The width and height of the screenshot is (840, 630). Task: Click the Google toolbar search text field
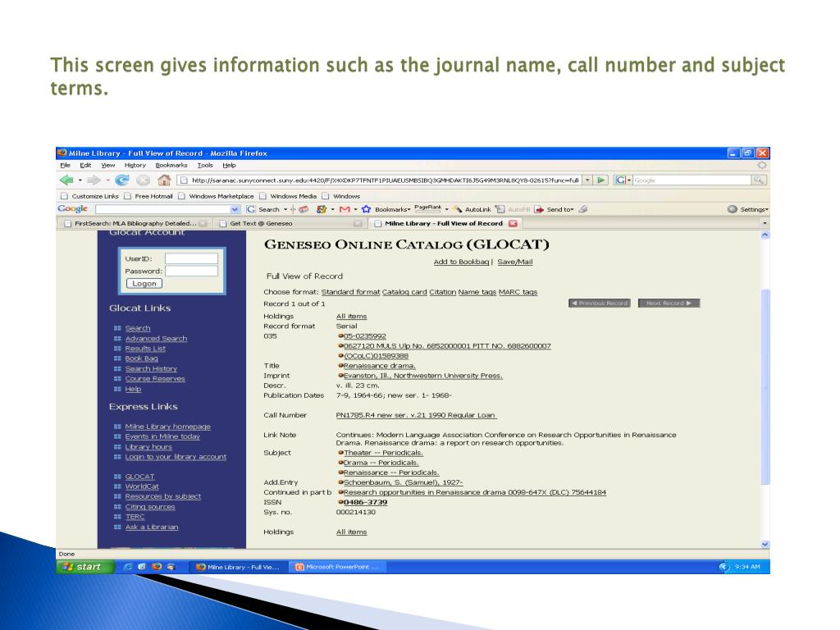[x=163, y=209]
